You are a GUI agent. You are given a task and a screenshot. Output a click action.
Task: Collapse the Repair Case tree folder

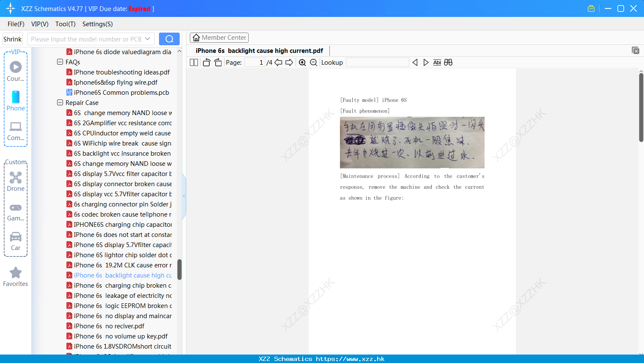(x=60, y=102)
